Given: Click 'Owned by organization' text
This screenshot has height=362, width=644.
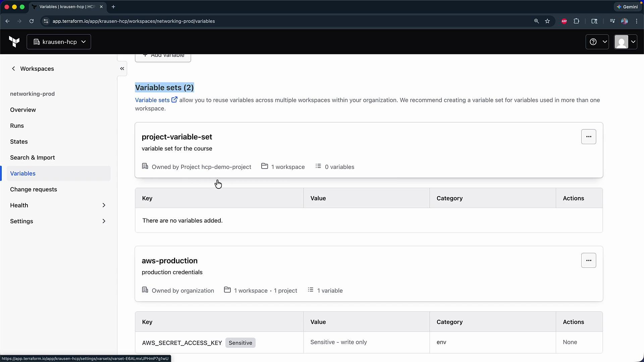Looking at the screenshot, I should [x=183, y=291].
